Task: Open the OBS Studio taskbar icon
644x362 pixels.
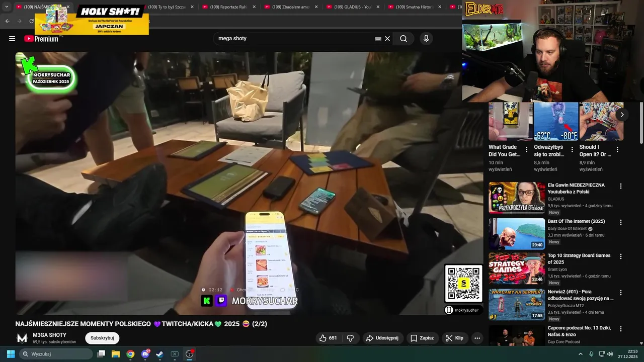Action: tap(189, 354)
